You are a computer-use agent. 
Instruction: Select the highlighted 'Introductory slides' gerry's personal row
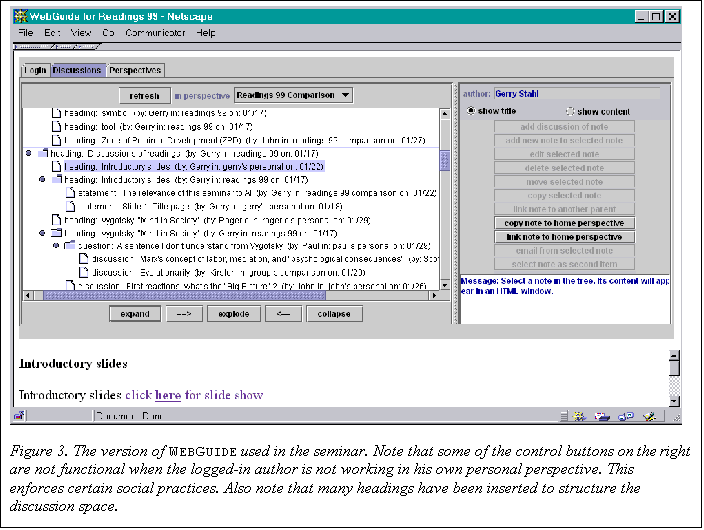[194, 167]
